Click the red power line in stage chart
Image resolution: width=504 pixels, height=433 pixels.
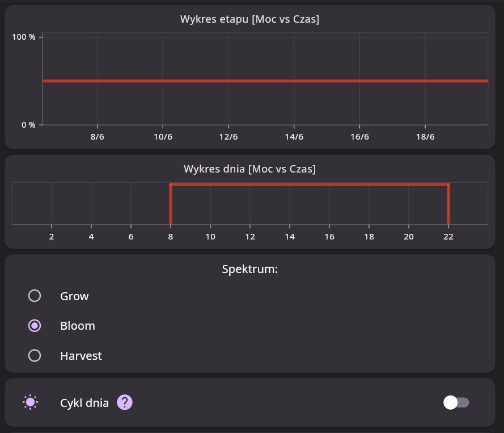point(265,81)
